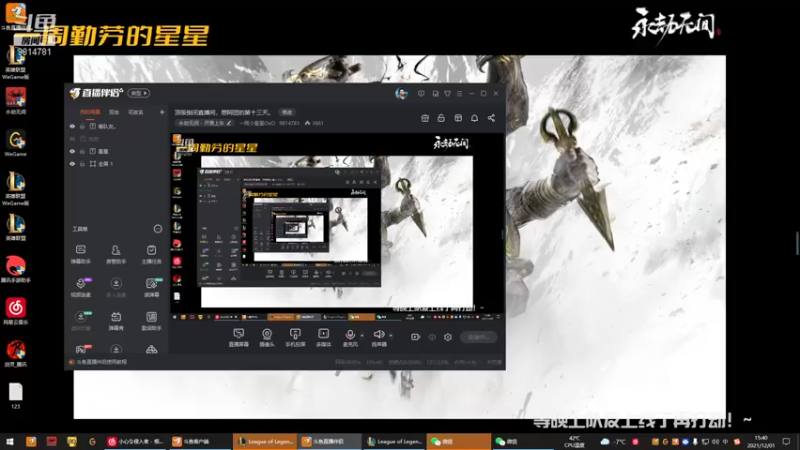Open Windows Start menu
The image size is (800, 450).
click(x=10, y=442)
